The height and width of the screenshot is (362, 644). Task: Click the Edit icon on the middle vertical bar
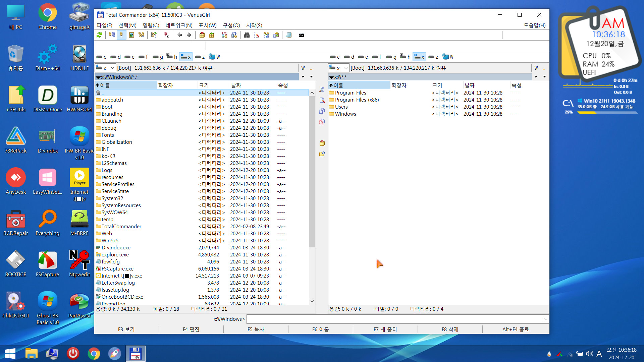click(322, 100)
